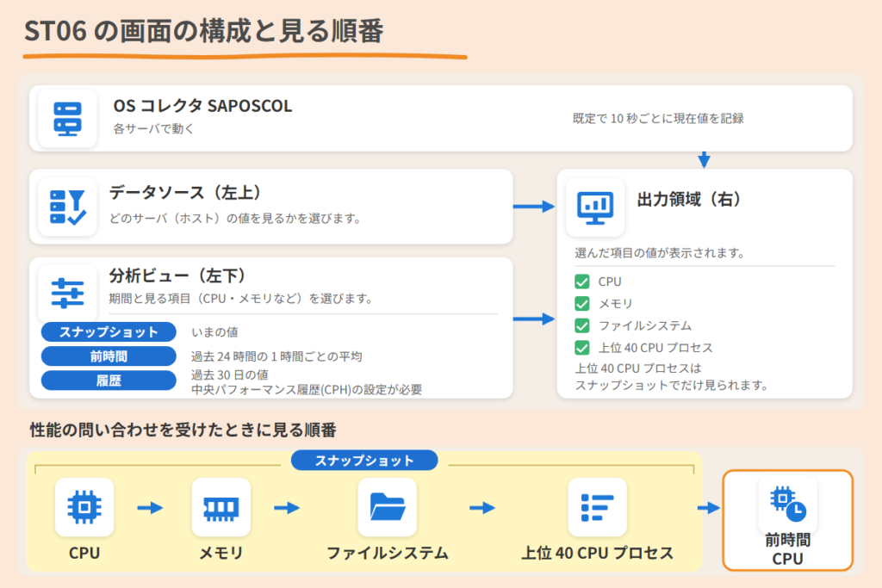Screen dimensions: 882x588
Task: Click the heading 分析ビュー（左下）
Action: [177, 275]
